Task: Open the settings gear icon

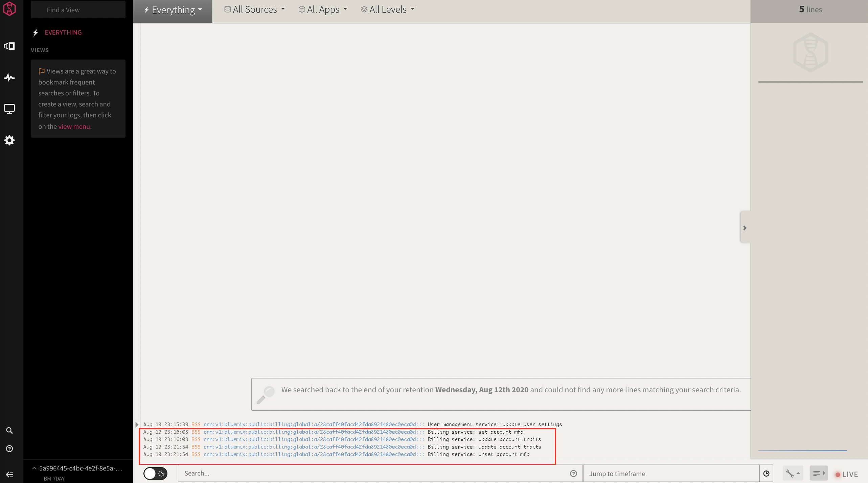Action: click(x=9, y=140)
